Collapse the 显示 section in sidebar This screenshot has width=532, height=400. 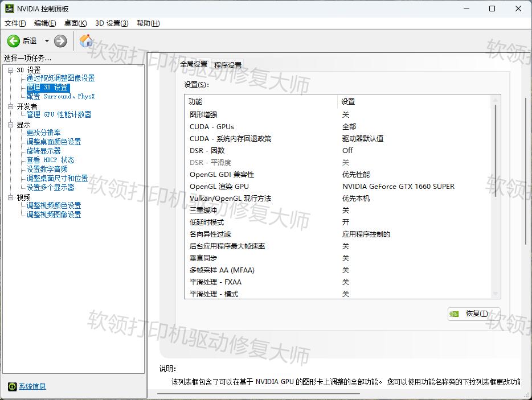(11, 124)
